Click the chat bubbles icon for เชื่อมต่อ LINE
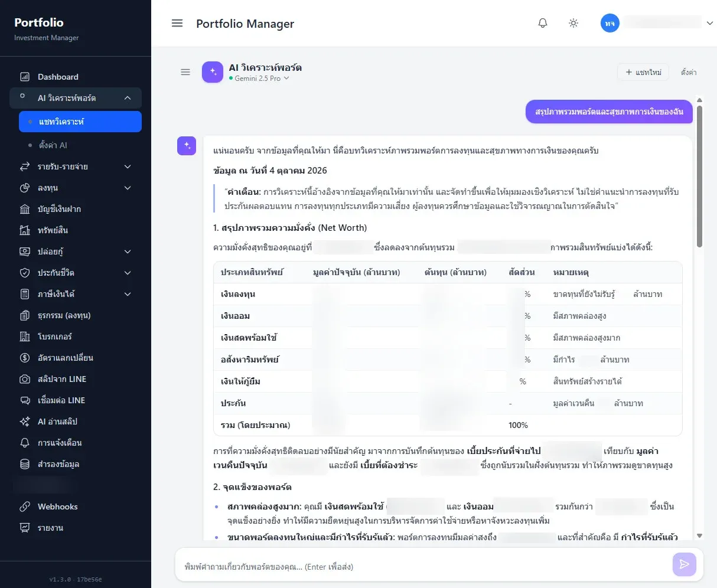 25,400
